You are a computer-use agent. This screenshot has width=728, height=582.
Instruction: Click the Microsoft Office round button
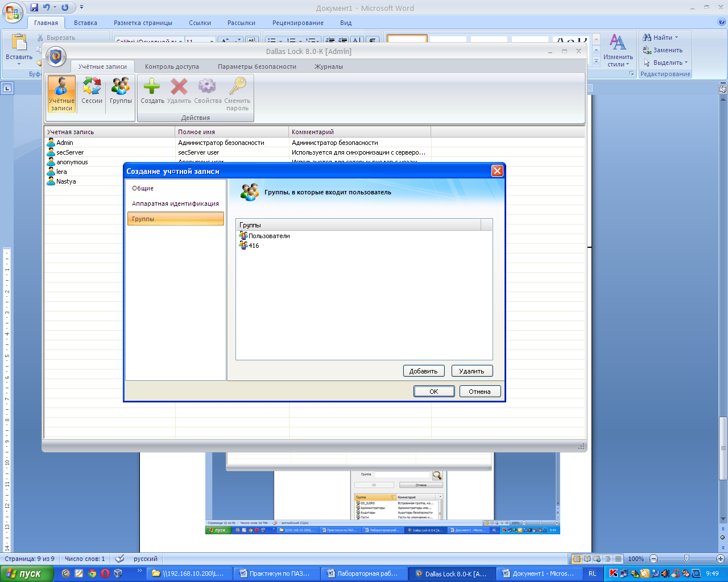[14, 13]
